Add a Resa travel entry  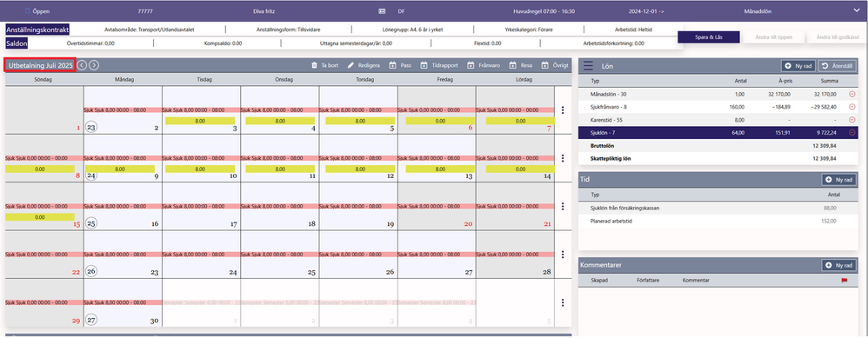click(521, 65)
